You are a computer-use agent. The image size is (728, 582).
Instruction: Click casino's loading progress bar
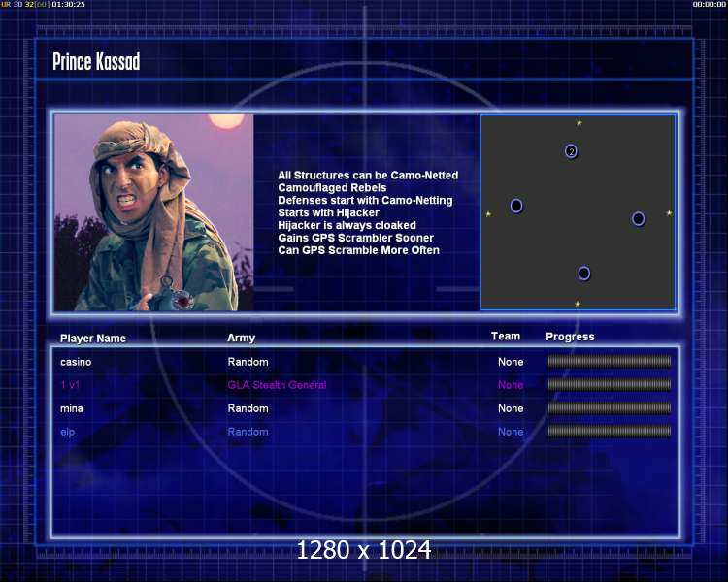coord(610,361)
